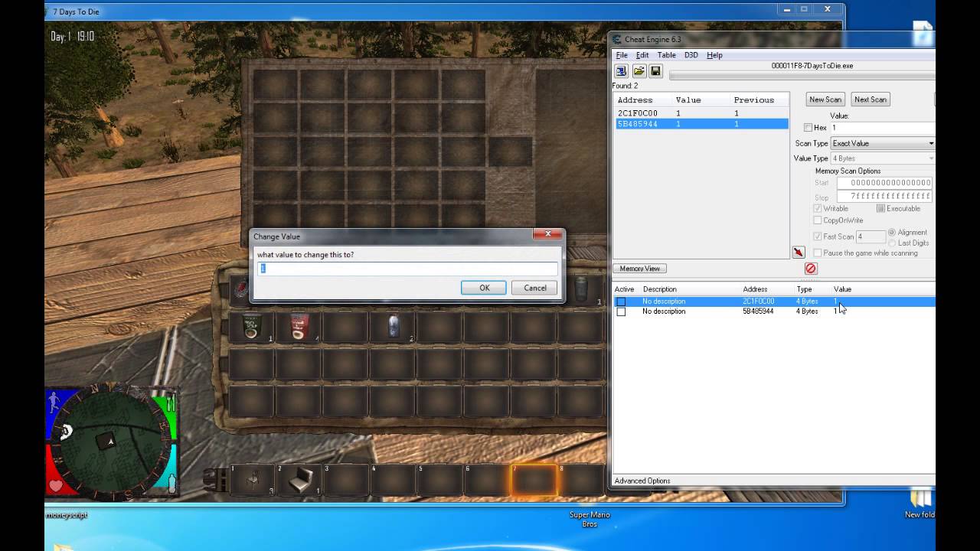
Task: Select empty hotbar slot 3
Action: (346, 480)
